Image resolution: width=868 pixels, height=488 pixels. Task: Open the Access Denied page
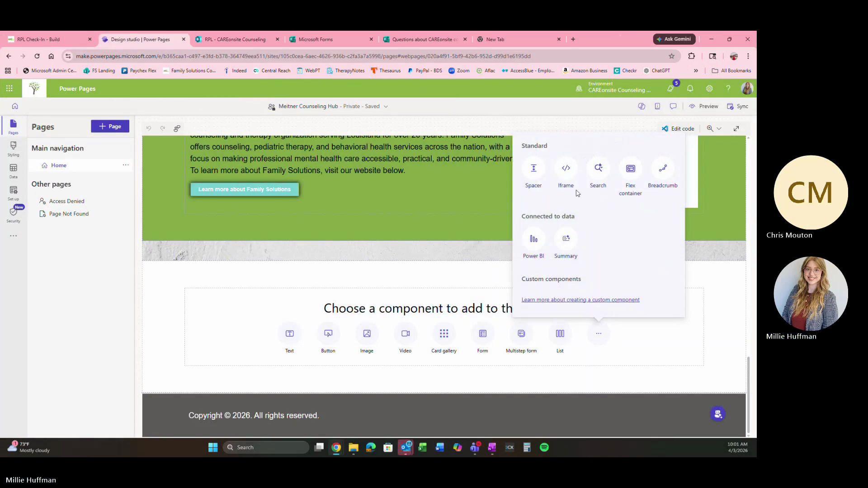[66, 201]
